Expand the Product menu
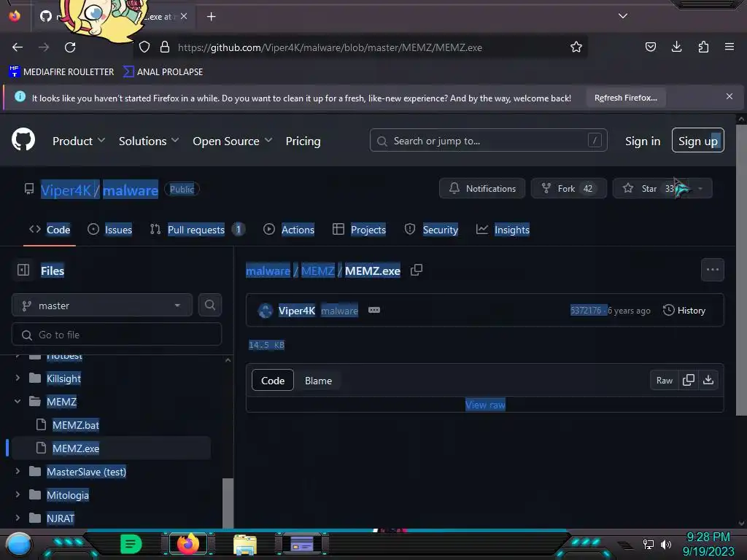The height and width of the screenshot is (560, 747). click(79, 141)
